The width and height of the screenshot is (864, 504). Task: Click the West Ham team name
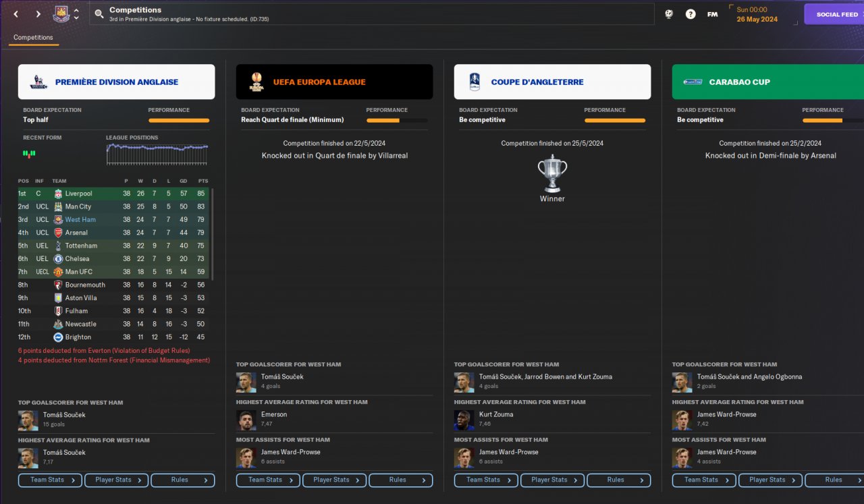pyautogui.click(x=80, y=220)
